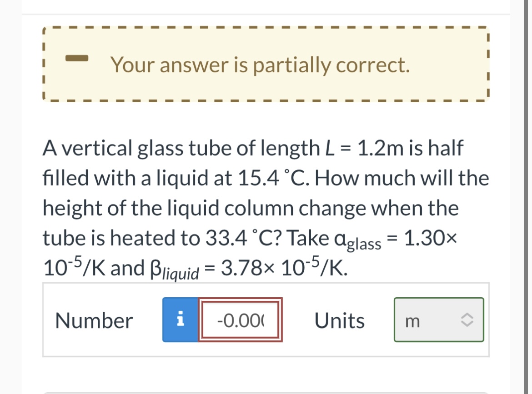Click the up-down chevron in the Units selector
The height and width of the screenshot is (394, 532).
pyautogui.click(x=467, y=319)
